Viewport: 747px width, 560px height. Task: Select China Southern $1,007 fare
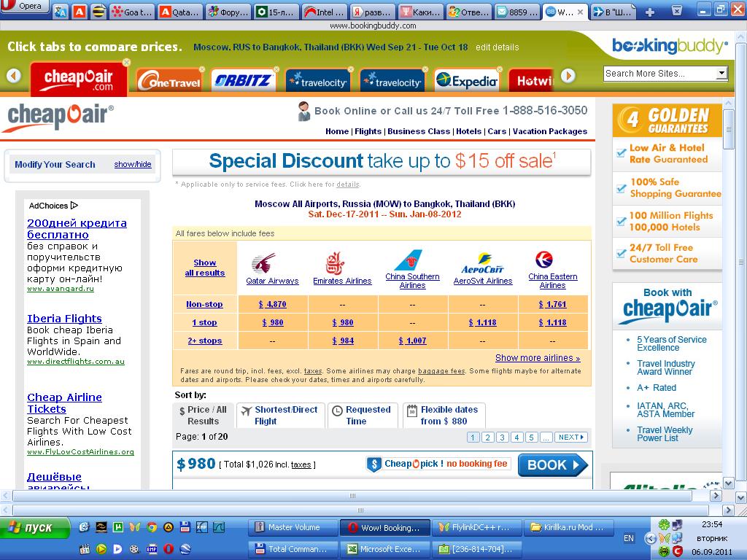(413, 341)
